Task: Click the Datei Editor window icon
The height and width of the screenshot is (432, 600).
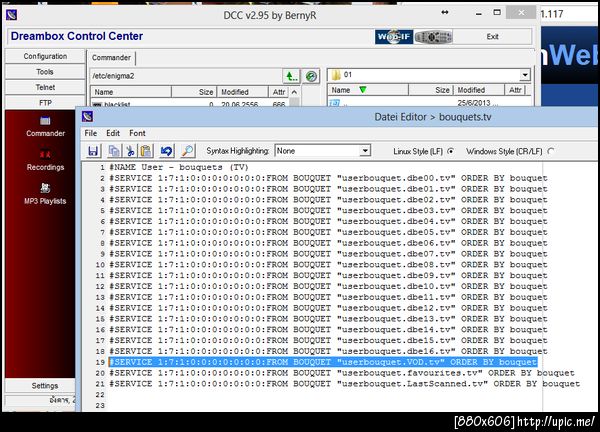Action: (88, 117)
